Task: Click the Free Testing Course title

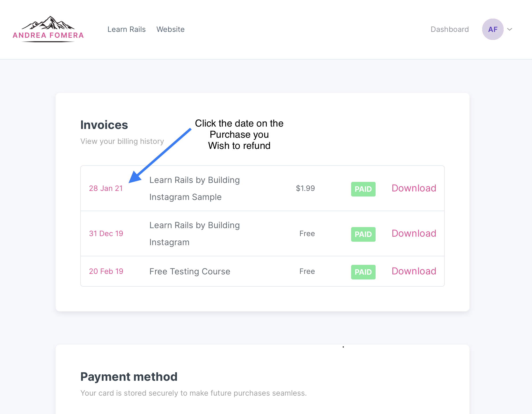Action: (x=190, y=271)
